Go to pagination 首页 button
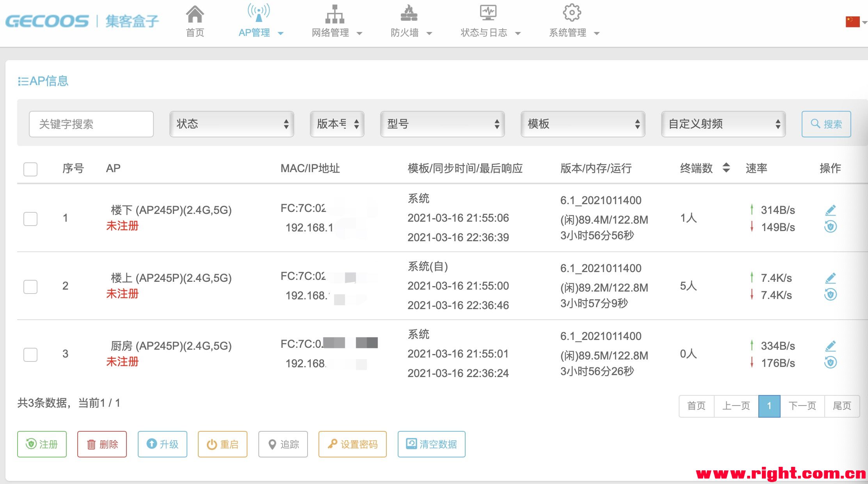 [697, 406]
